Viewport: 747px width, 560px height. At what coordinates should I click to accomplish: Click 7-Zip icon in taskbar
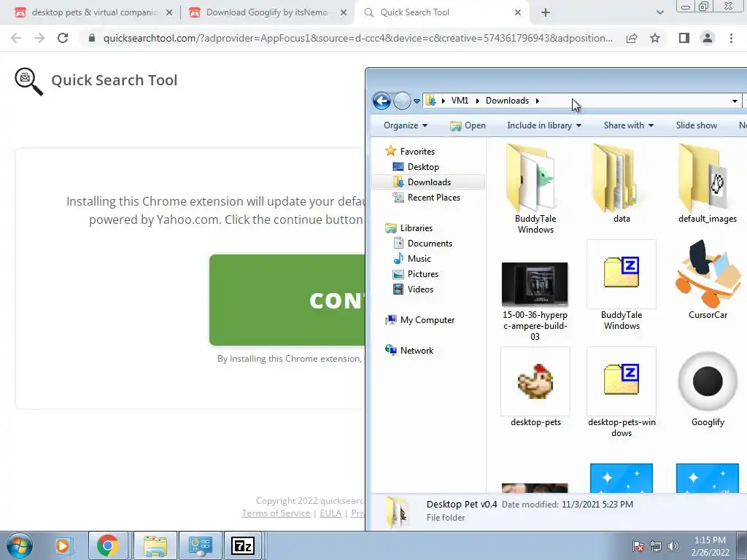pos(242,545)
